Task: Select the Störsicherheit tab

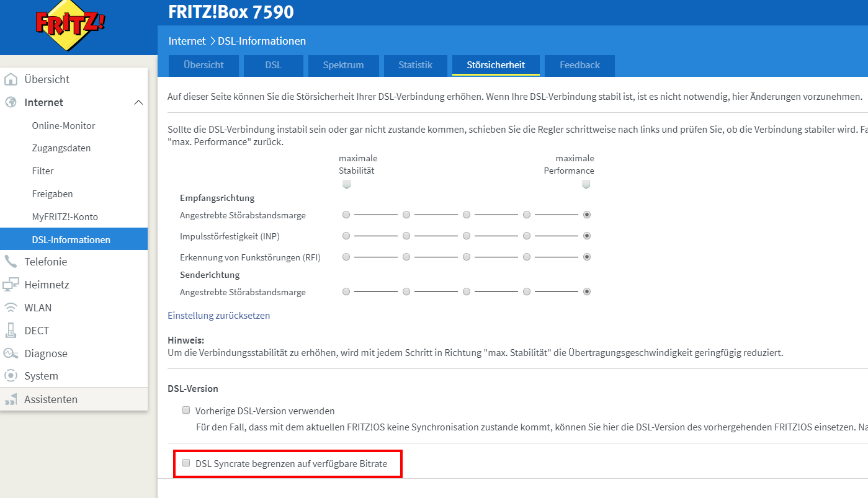Action: [x=496, y=65]
